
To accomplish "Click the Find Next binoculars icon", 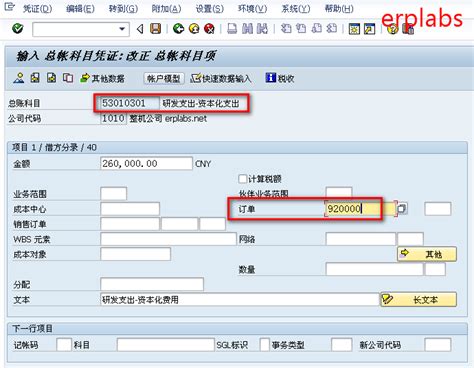I will [262, 29].
